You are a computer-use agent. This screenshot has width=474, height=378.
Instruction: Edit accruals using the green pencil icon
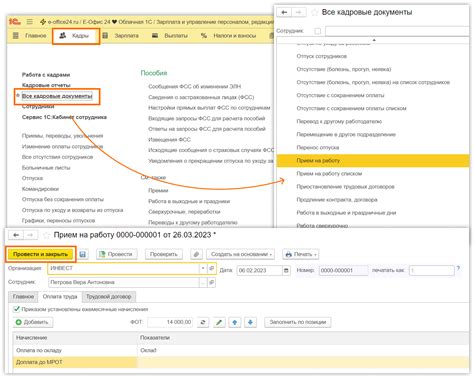click(219, 322)
